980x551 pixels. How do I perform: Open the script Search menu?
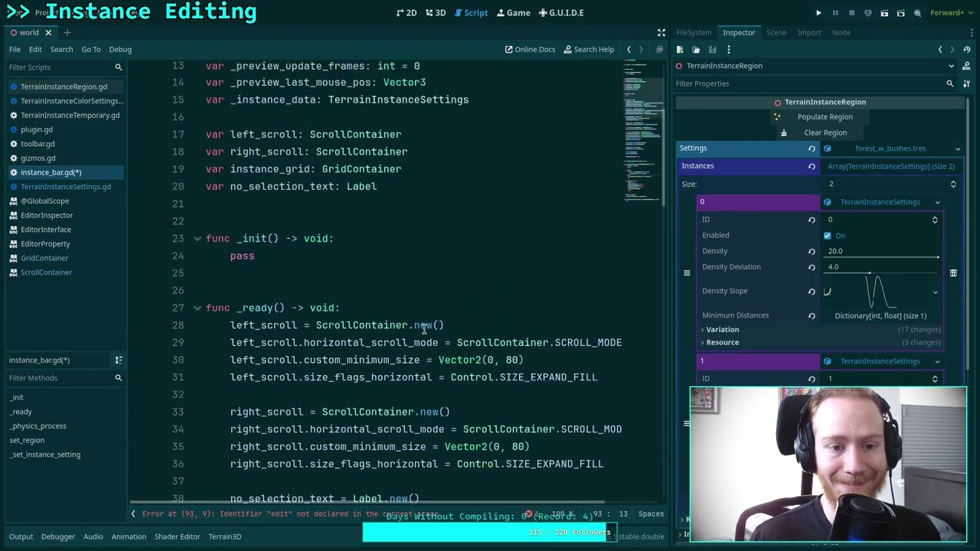click(x=61, y=50)
